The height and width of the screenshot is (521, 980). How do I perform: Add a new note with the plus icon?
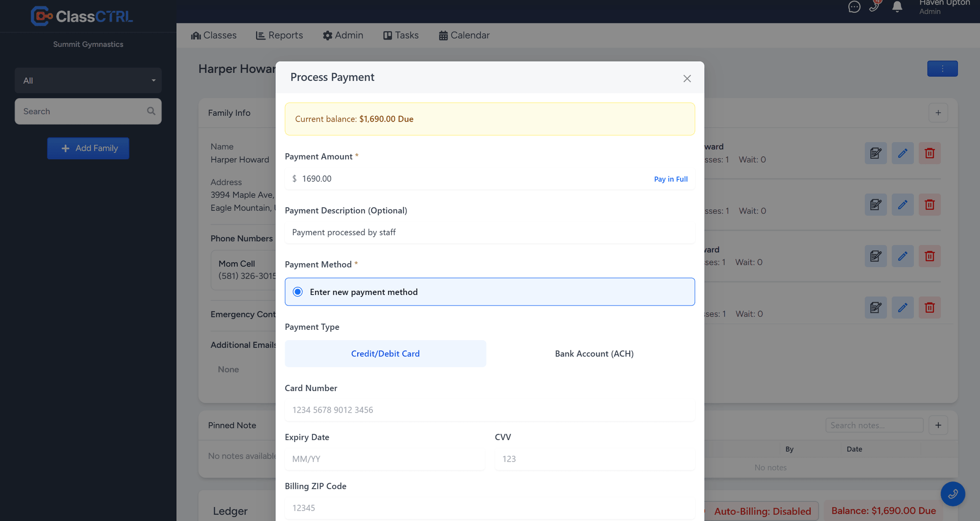[x=938, y=425]
